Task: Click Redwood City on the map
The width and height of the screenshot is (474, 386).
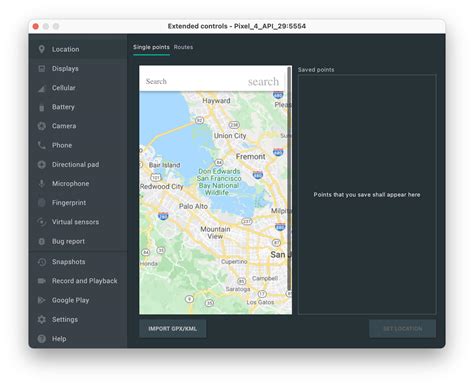Action: pyautogui.click(x=162, y=187)
